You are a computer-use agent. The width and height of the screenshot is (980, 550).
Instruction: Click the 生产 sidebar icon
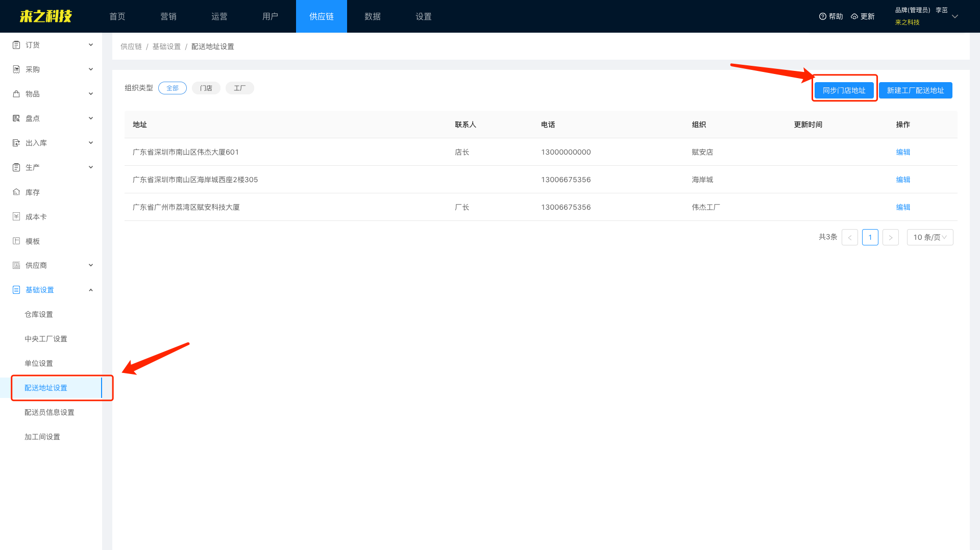16,167
